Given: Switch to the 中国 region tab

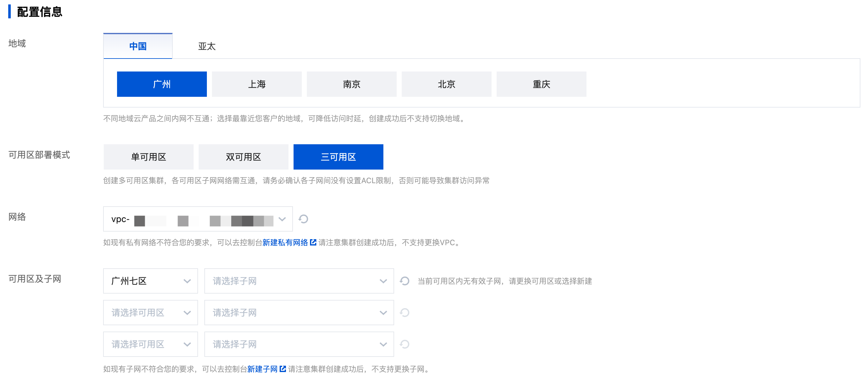Looking at the screenshot, I should tap(138, 46).
